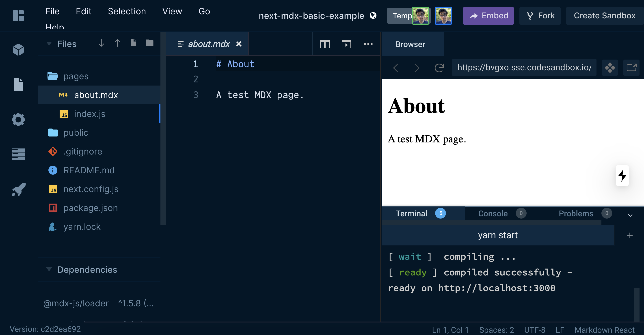644x335 pixels.
Task: Open preview in a new window
Action: tap(631, 67)
